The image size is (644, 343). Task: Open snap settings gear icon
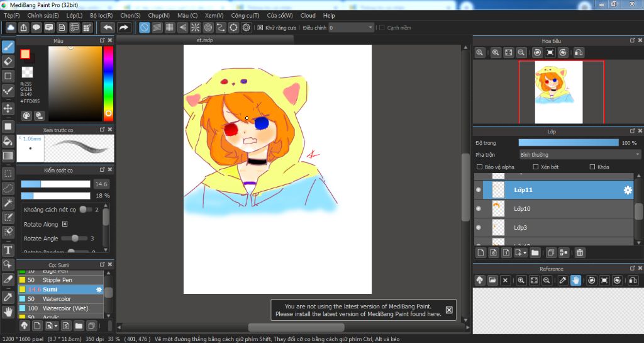[246, 28]
